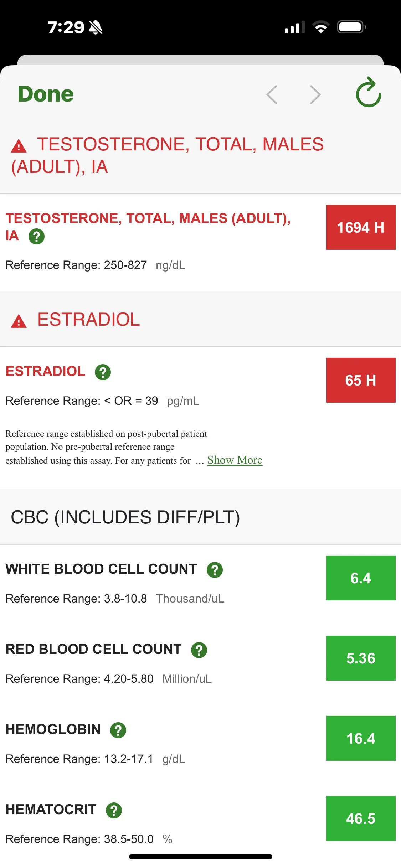This screenshot has width=401, height=868.
Task: Tap the red 1694 H testosterone result
Action: click(361, 227)
